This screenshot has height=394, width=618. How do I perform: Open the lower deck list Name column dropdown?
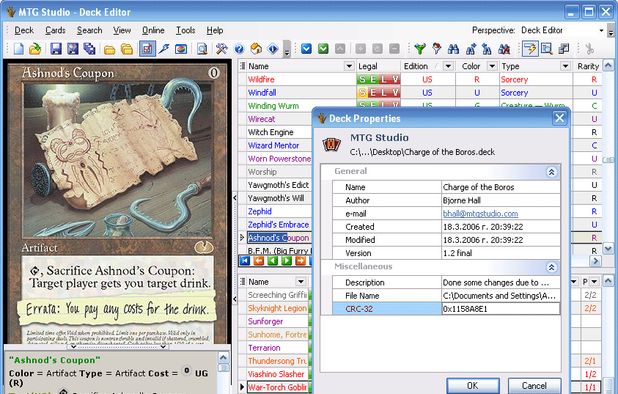coord(301,282)
